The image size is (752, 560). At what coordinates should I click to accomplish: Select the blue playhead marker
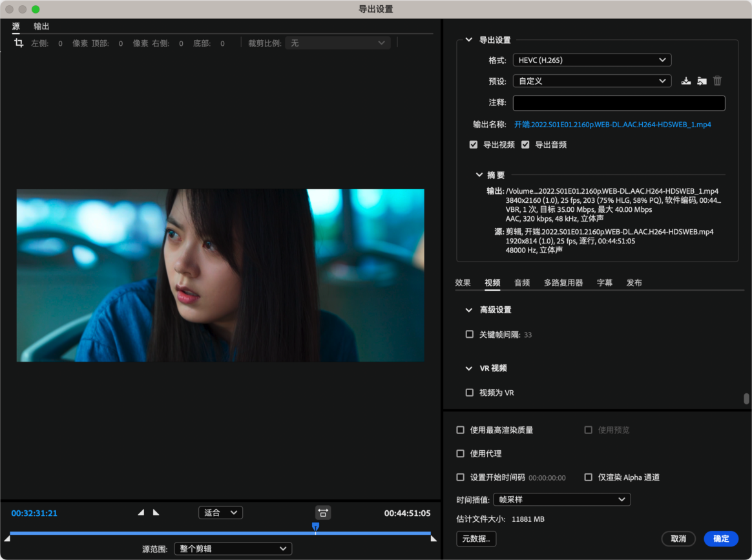pos(315,527)
